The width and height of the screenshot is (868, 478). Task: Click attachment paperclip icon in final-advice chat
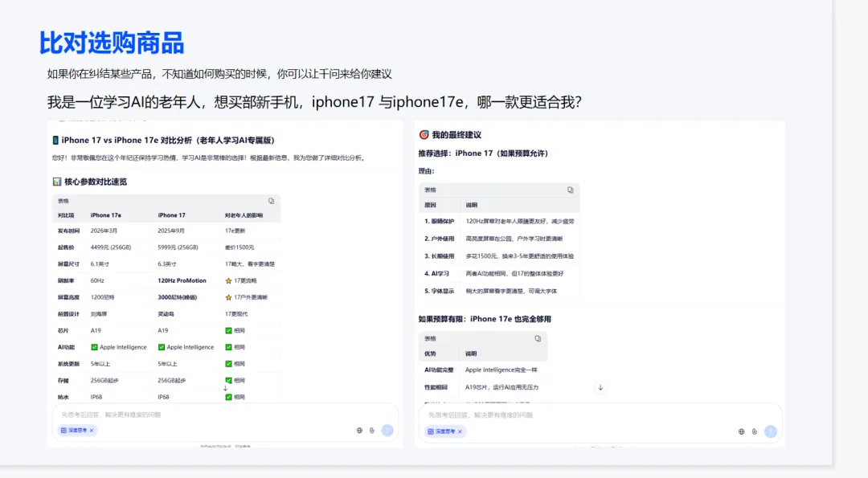tap(755, 431)
